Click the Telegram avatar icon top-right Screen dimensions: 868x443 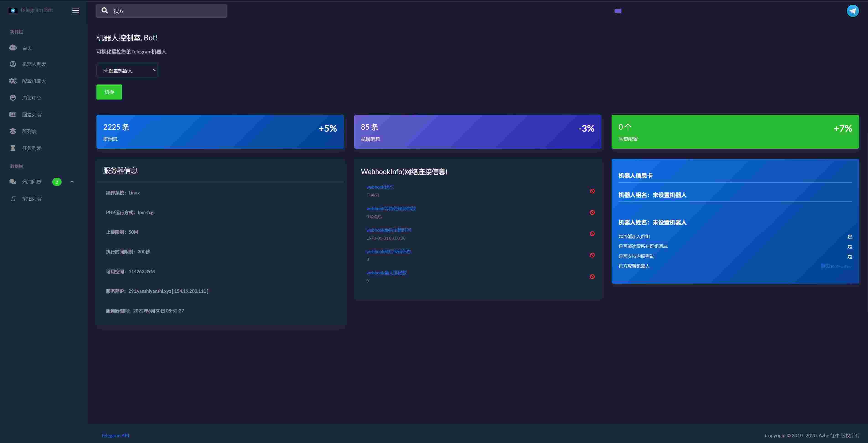pyautogui.click(x=852, y=11)
